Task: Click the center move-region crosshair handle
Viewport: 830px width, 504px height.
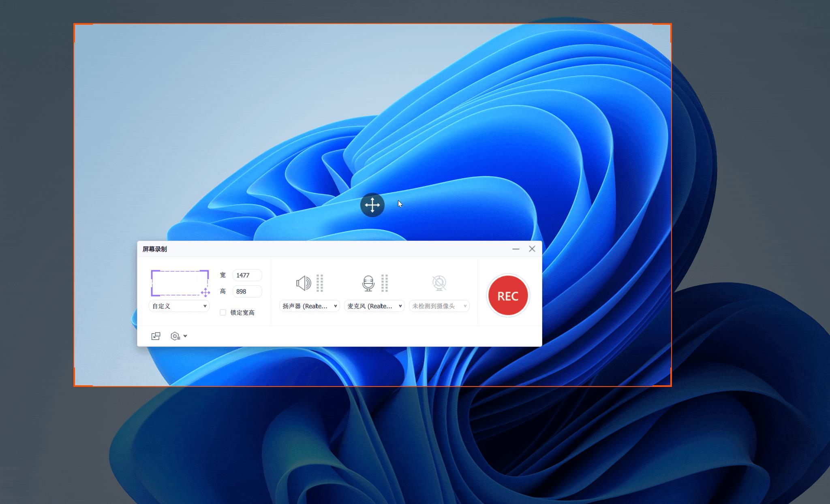Action: click(x=372, y=205)
